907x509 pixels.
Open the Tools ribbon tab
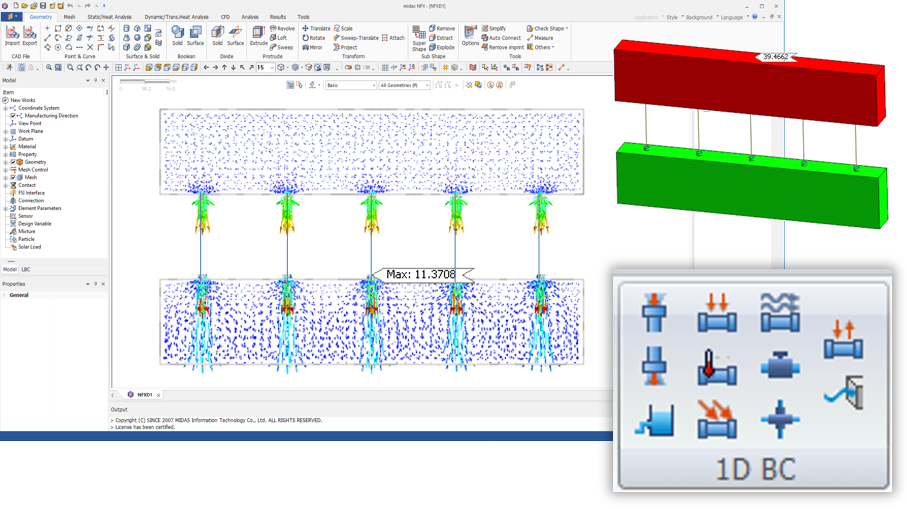pyautogui.click(x=303, y=17)
